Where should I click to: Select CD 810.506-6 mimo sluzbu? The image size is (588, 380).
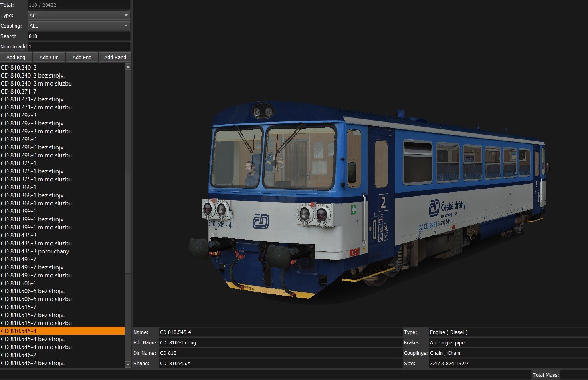click(x=62, y=299)
